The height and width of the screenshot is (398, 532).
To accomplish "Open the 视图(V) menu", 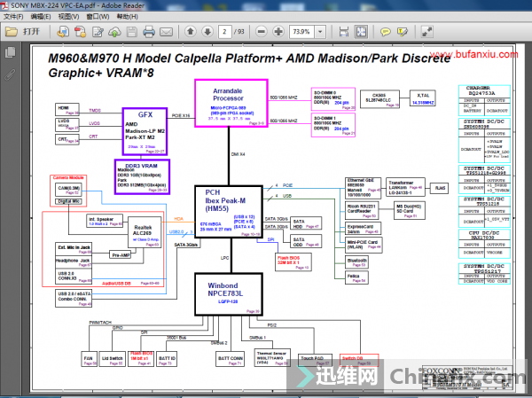I will click(68, 17).
